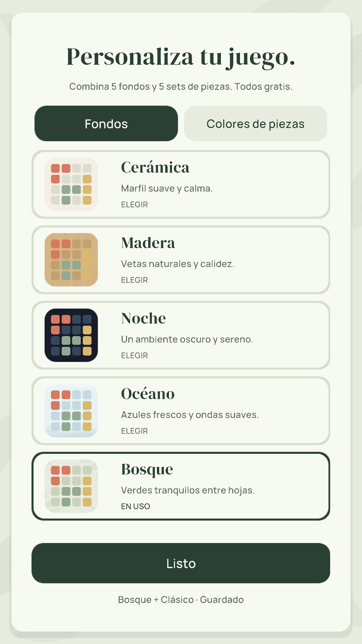
Task: Switch to the Colores de piezas tab
Action: (x=255, y=123)
